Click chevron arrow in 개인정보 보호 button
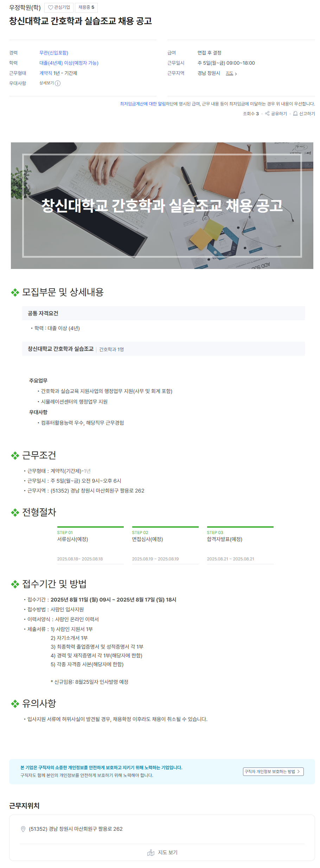The height and width of the screenshot is (868, 320). click(299, 771)
